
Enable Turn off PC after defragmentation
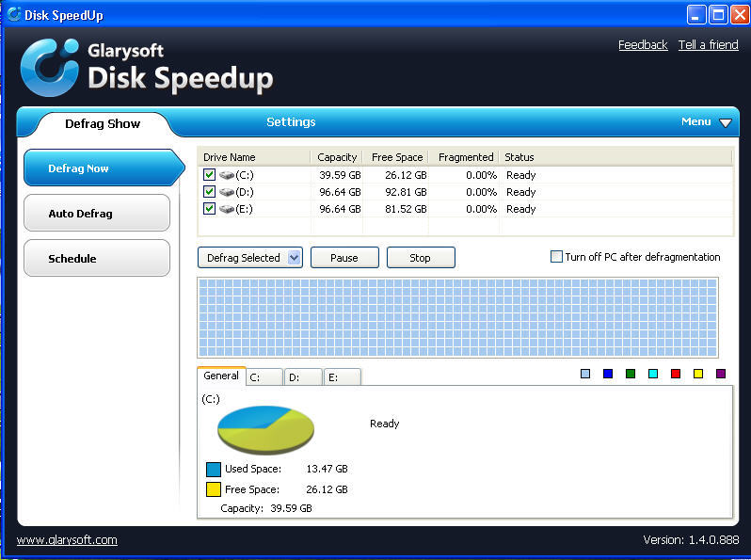(556, 257)
